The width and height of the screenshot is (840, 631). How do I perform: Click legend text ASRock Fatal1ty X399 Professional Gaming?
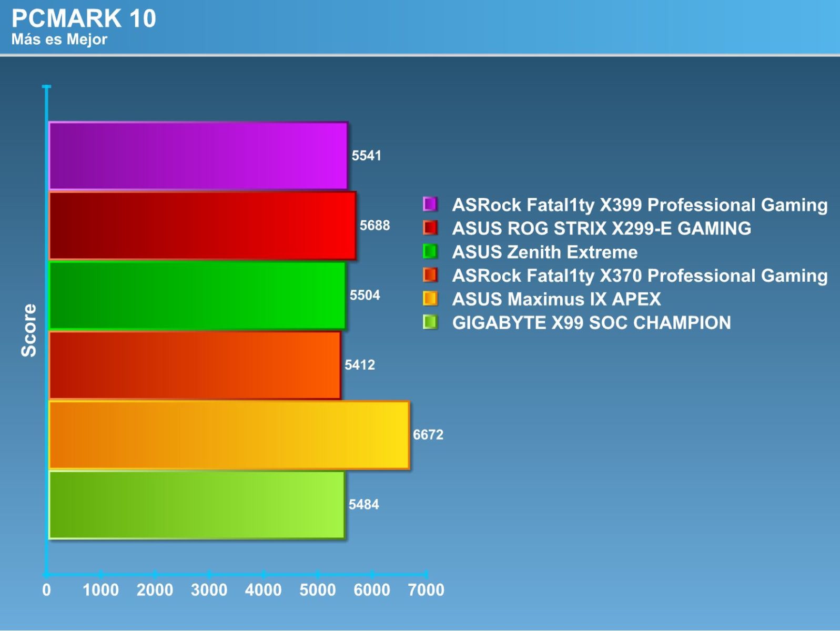[x=640, y=205]
